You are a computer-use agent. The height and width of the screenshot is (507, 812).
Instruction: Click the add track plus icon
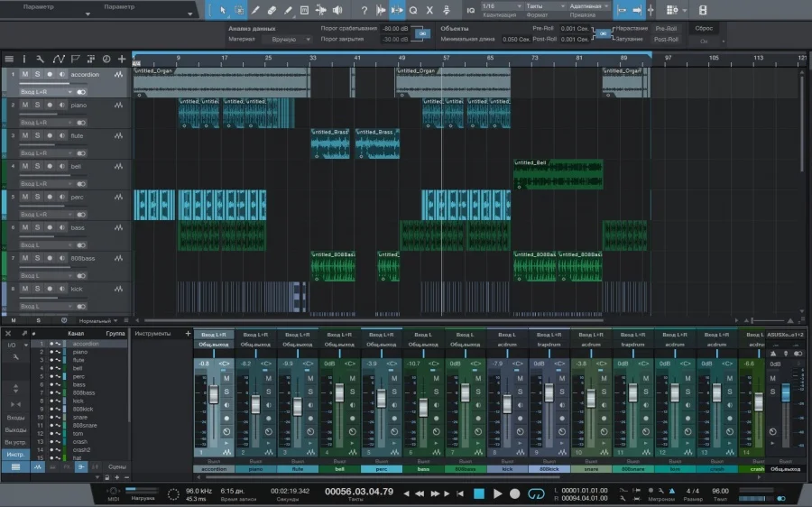coord(122,59)
